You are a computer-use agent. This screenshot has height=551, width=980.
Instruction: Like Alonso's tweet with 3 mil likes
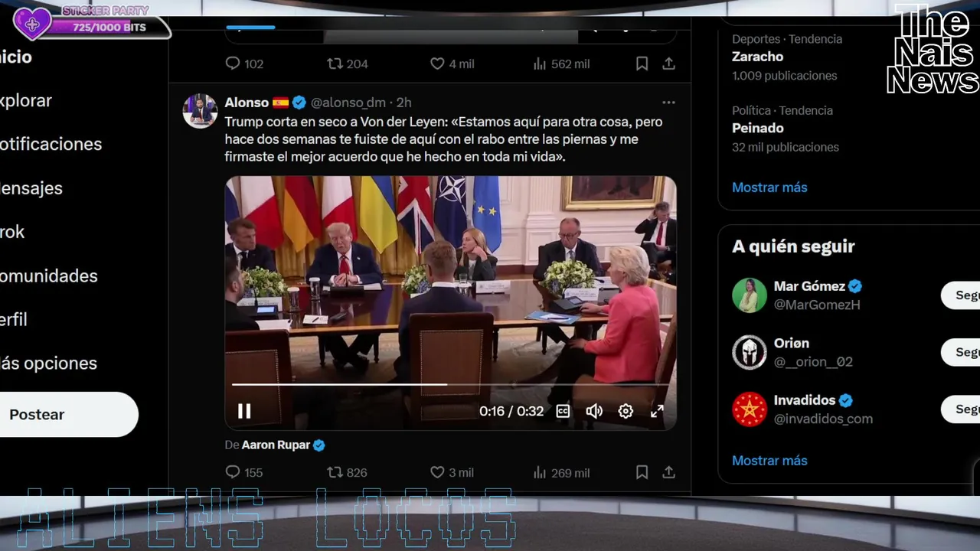click(452, 473)
